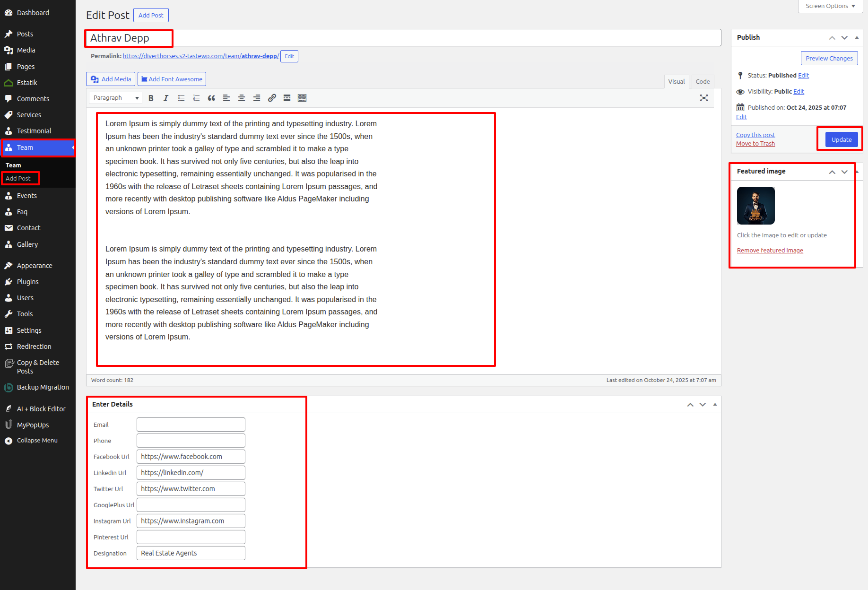
Task: Collapse the Publish panel using its triangle toggle
Action: 857,37
